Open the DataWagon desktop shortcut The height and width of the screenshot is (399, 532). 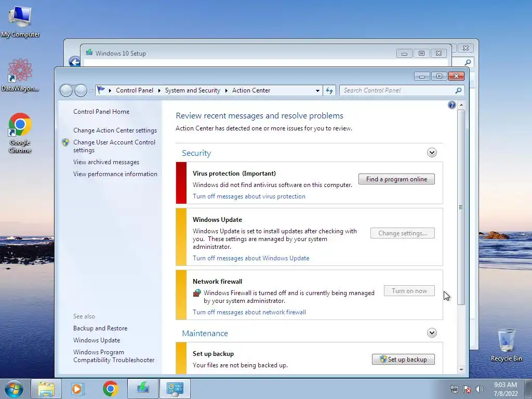click(x=20, y=75)
